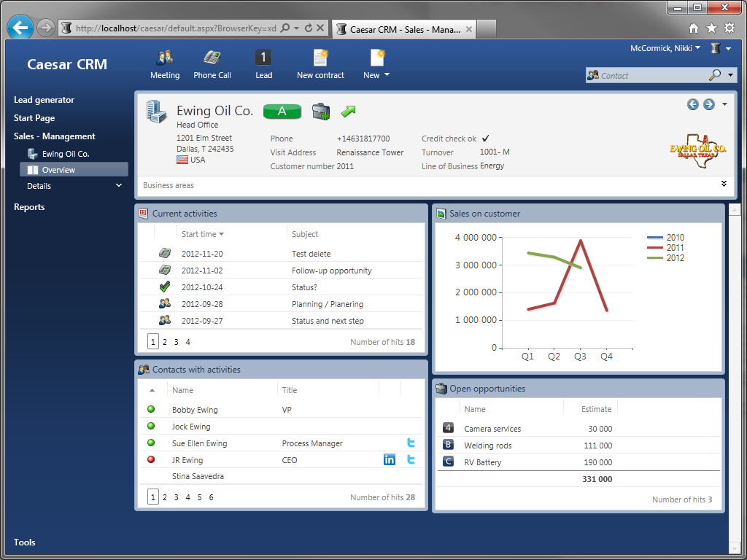Open the dropdown next to navigation arrows

tap(724, 104)
